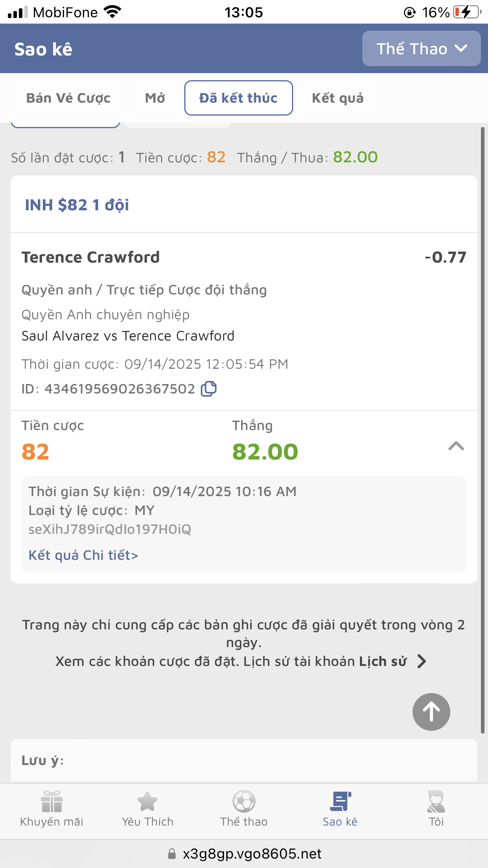The height and width of the screenshot is (868, 488).
Task: Open Kết quả Chi tiết link
Action: point(83,555)
